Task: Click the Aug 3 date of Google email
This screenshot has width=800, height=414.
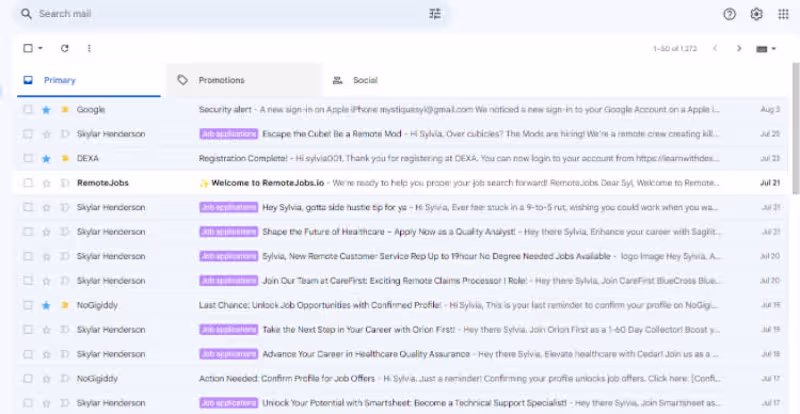Action: pyautogui.click(x=770, y=110)
